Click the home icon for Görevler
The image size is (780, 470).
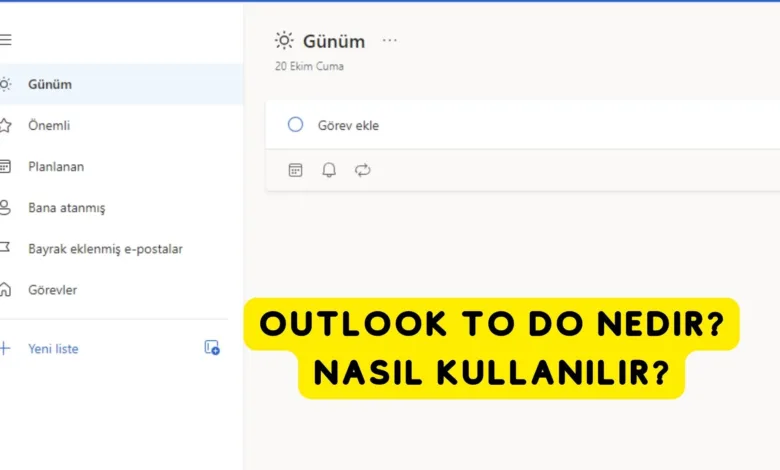click(6, 290)
